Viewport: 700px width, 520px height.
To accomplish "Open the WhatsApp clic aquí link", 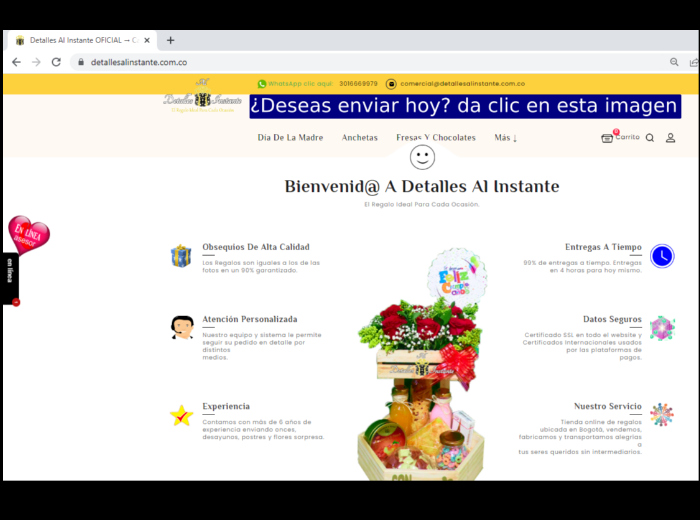I will (300, 83).
